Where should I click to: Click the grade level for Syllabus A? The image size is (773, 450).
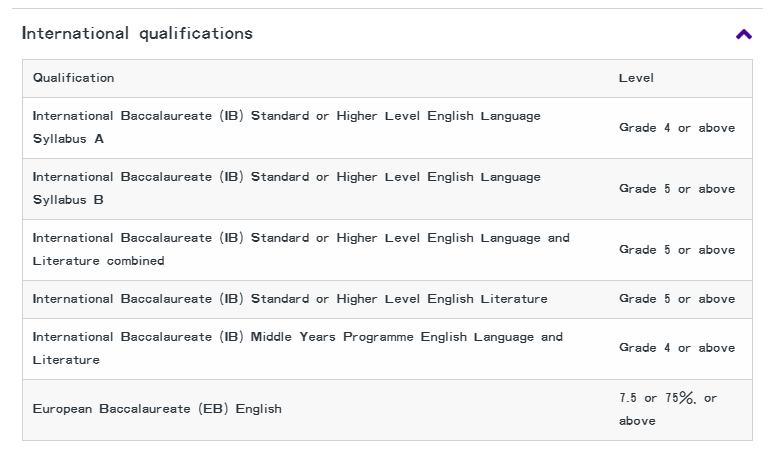click(676, 128)
